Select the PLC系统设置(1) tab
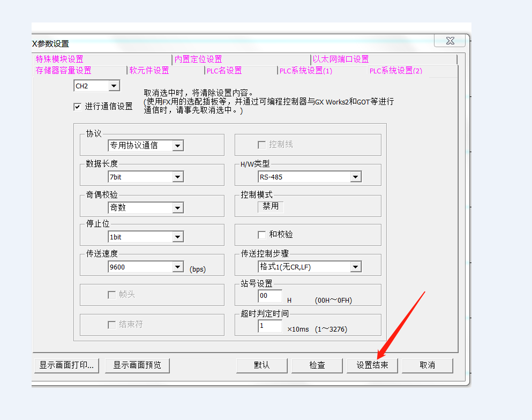The width and height of the screenshot is (532, 420). click(x=305, y=71)
